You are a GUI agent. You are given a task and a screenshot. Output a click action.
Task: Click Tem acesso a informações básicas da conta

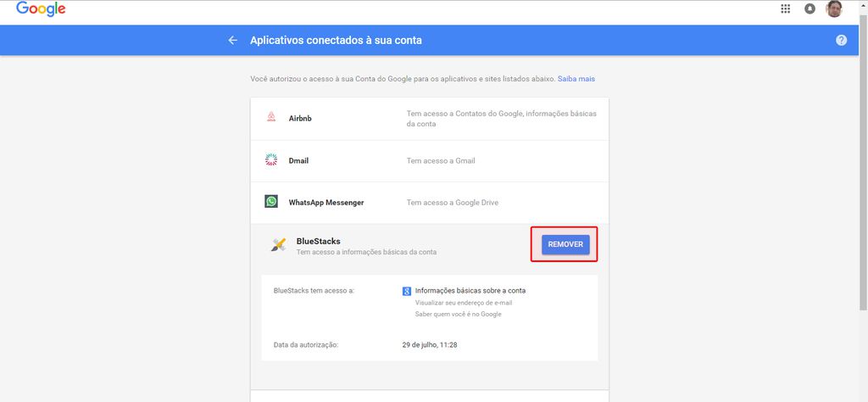[x=366, y=252]
